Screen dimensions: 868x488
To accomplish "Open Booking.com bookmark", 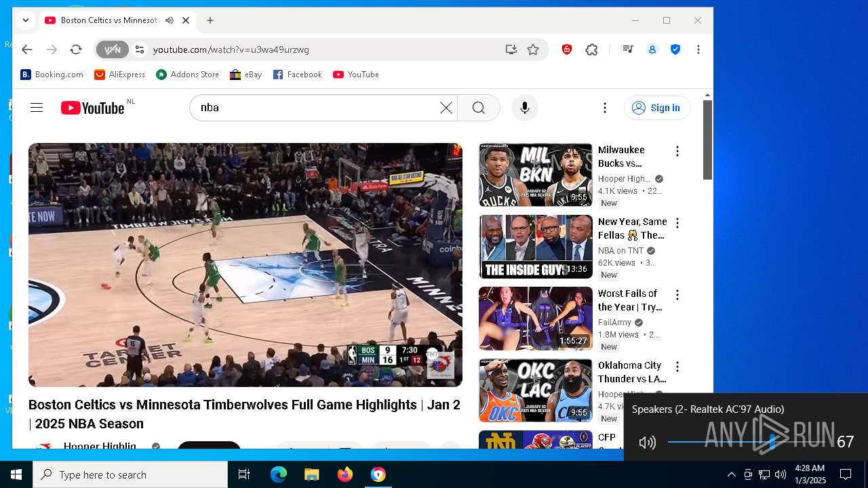I will click(x=52, y=75).
